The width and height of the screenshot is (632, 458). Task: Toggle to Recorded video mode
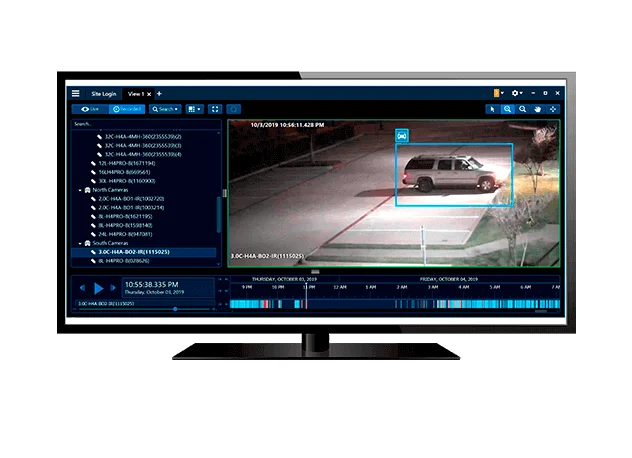pos(128,108)
